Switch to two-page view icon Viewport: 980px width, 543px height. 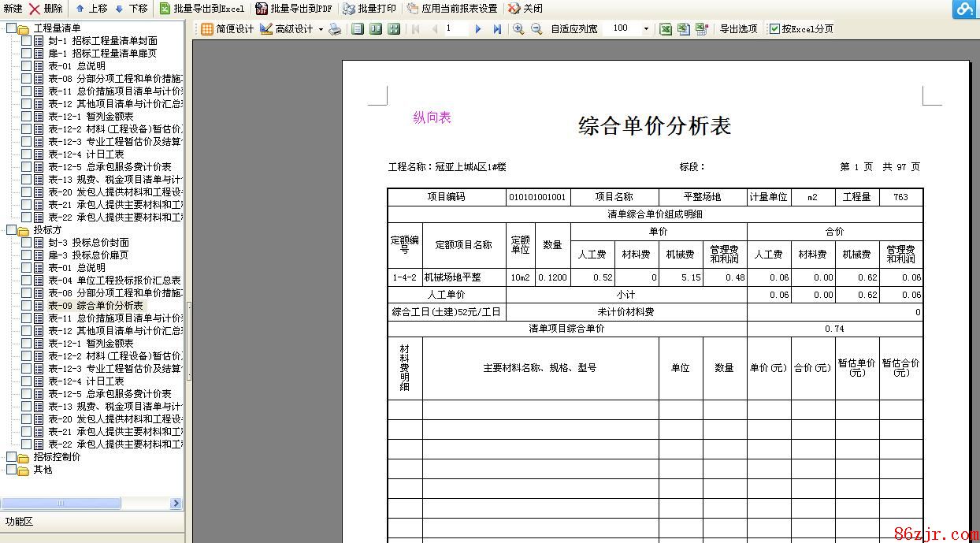(376, 29)
